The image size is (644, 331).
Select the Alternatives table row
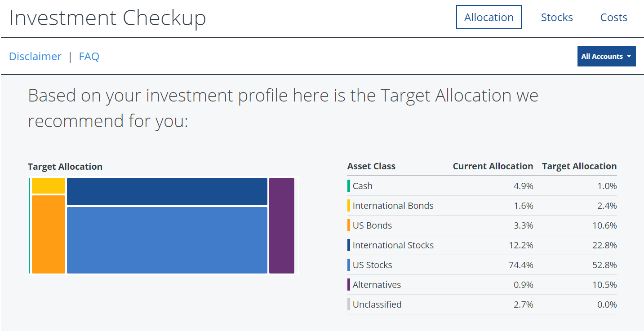(482, 285)
